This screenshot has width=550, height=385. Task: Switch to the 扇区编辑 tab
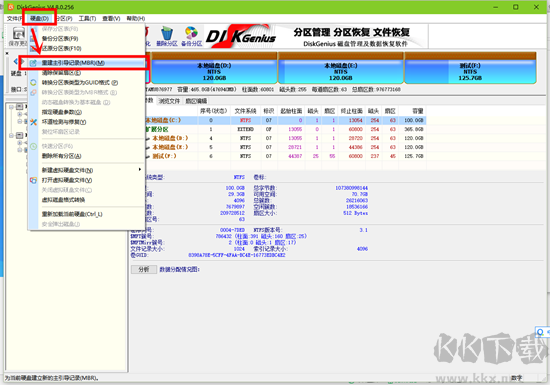(x=196, y=101)
